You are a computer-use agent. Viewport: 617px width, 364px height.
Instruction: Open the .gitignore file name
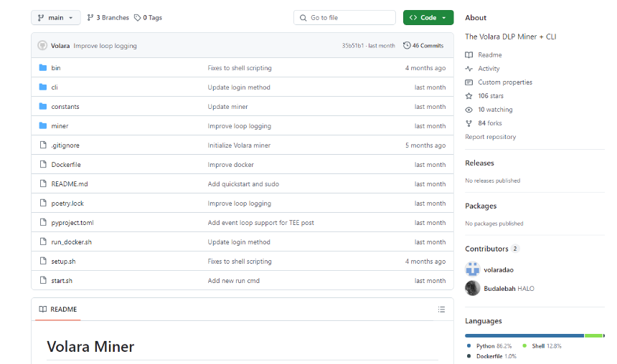65,145
